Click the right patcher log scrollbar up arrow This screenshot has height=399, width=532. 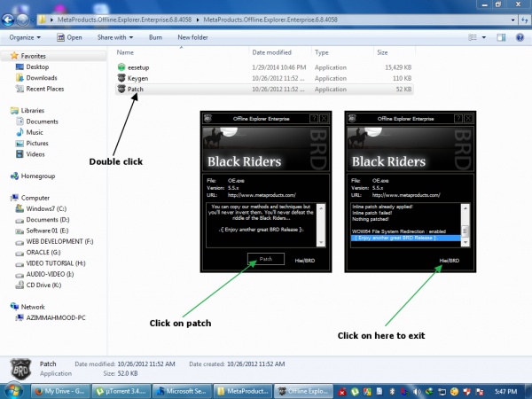coord(465,208)
